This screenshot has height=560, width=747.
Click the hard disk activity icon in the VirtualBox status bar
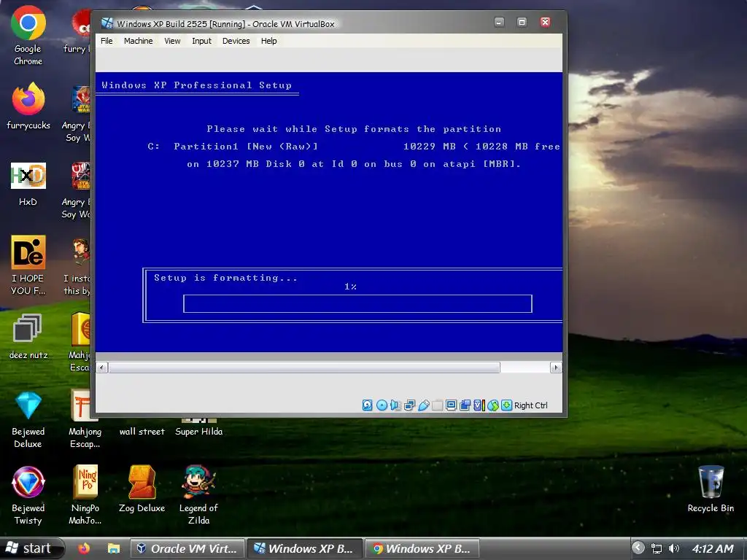(x=368, y=405)
